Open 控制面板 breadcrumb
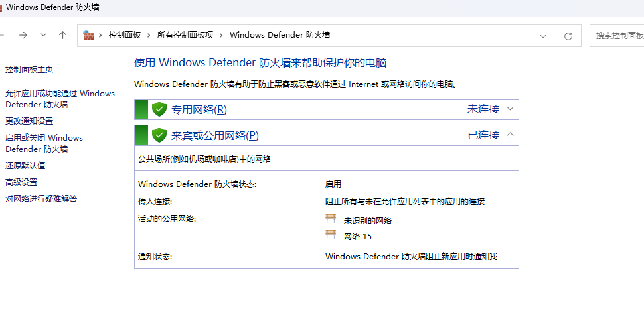Image resolution: width=644 pixels, height=335 pixels. [x=124, y=35]
